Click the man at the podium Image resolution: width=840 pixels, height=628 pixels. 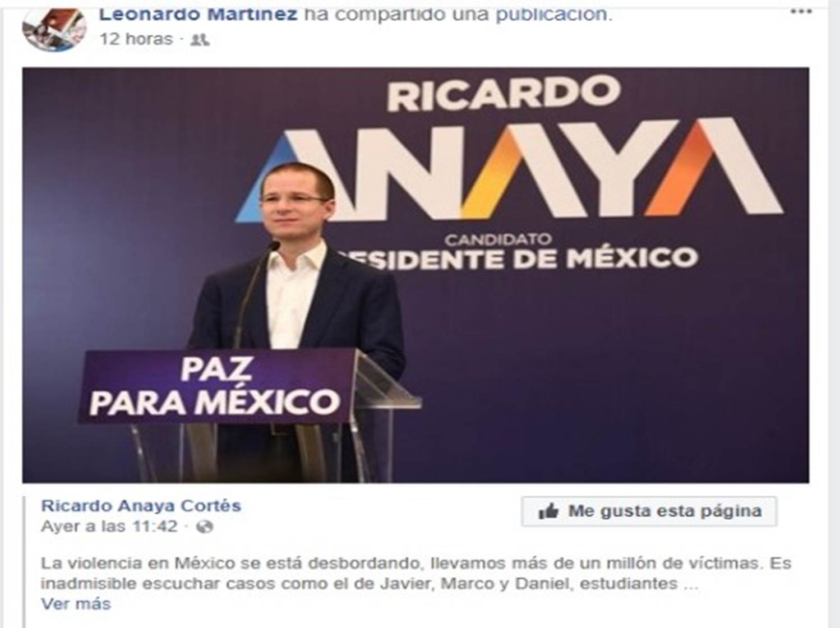coord(296,292)
